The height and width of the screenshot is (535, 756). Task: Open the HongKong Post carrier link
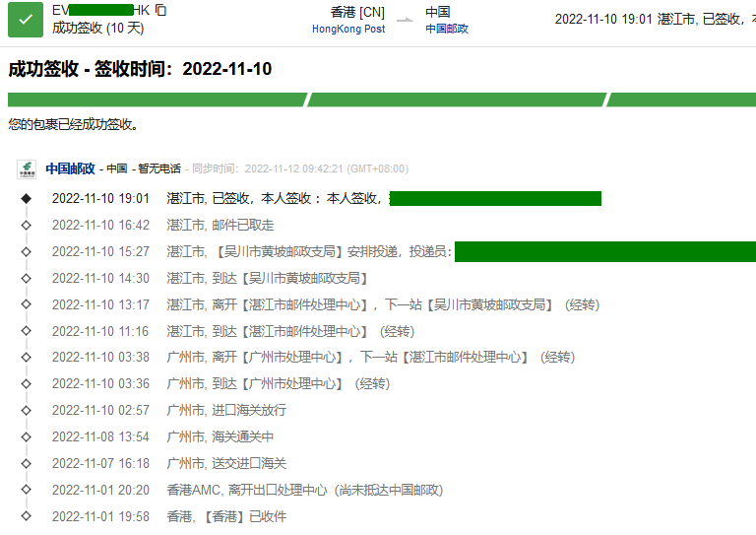pos(348,29)
